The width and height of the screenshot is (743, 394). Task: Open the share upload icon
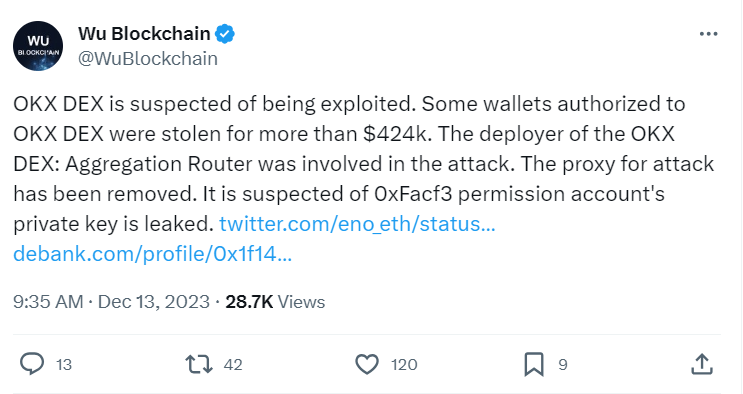tap(702, 364)
